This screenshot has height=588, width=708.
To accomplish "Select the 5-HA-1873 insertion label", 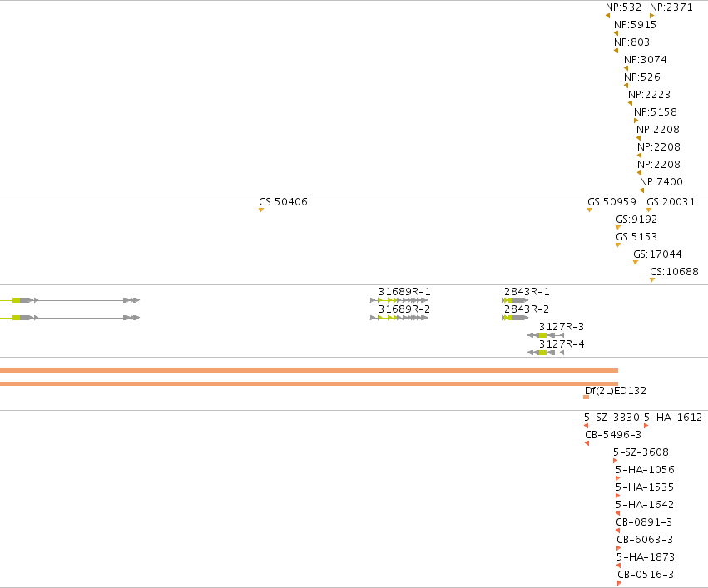I will tap(646, 558).
